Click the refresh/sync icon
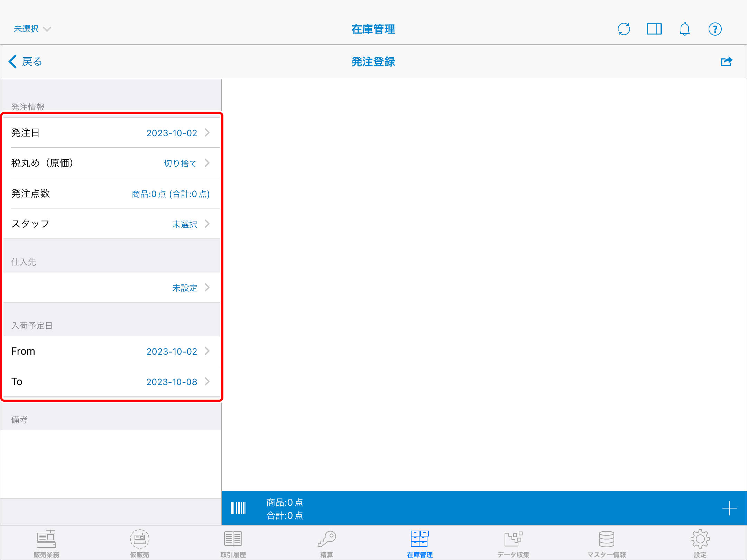The image size is (747, 560). (624, 29)
